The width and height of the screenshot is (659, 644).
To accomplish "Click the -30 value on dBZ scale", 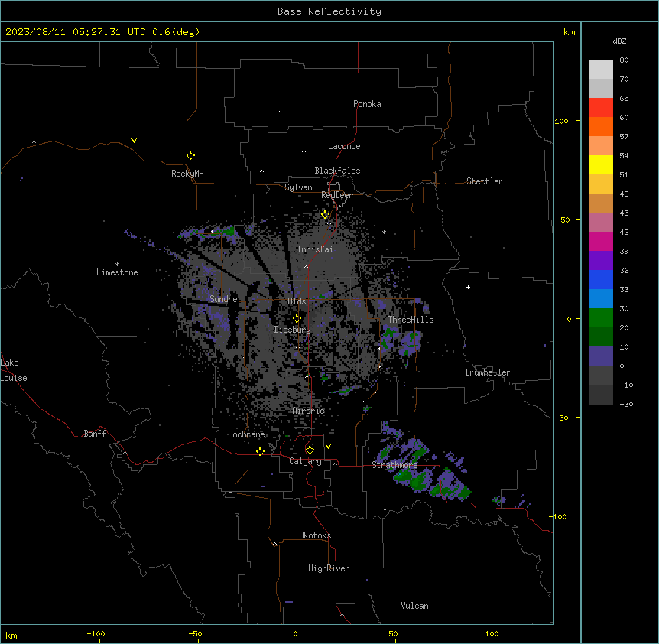I will 626,404.
